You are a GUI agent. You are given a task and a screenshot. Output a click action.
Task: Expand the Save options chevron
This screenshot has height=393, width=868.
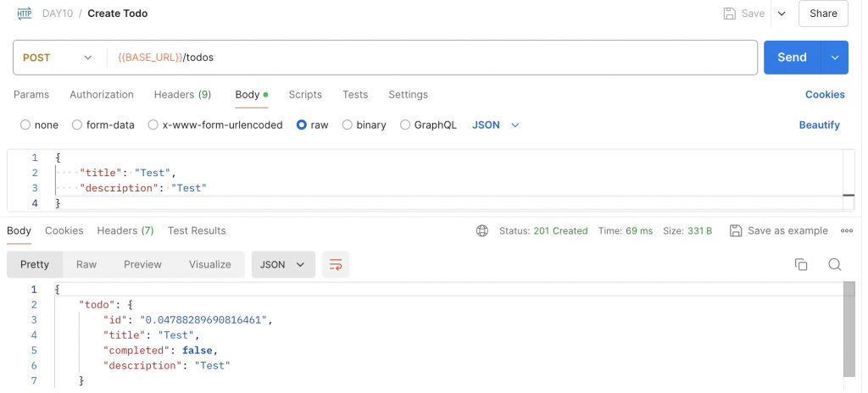tap(782, 14)
